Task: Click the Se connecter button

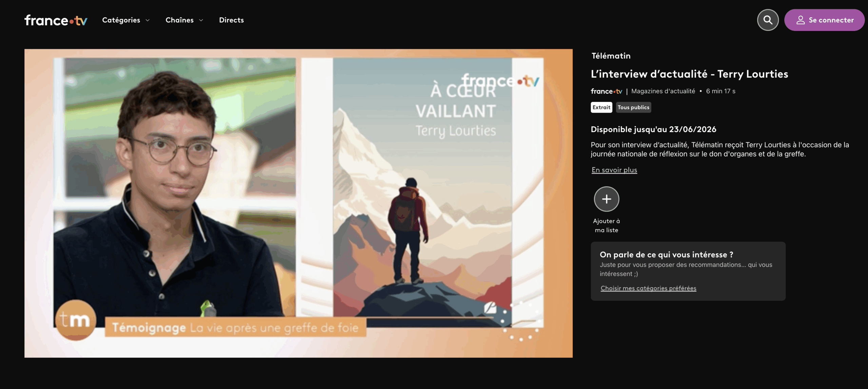Action: (824, 20)
